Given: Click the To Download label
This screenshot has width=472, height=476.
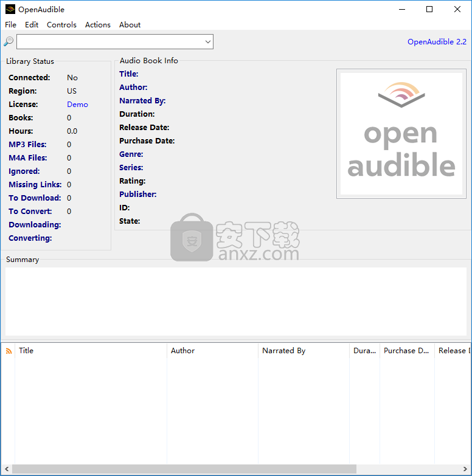Looking at the screenshot, I should click(35, 198).
